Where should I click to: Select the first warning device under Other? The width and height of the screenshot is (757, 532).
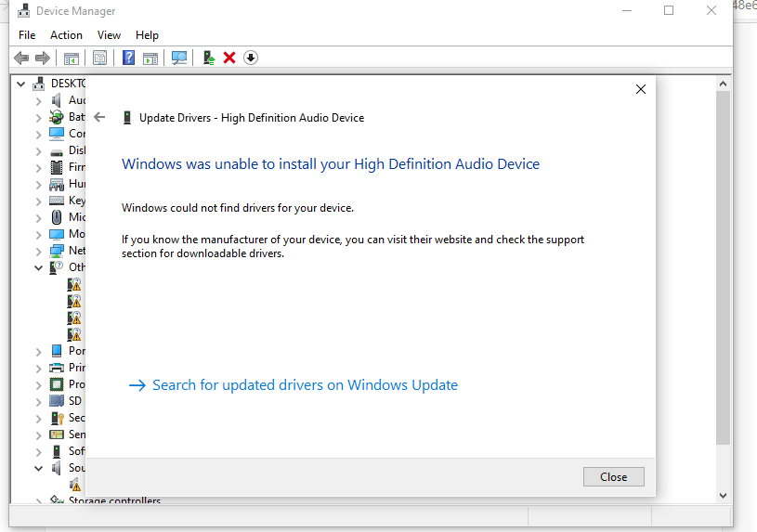pos(74,284)
